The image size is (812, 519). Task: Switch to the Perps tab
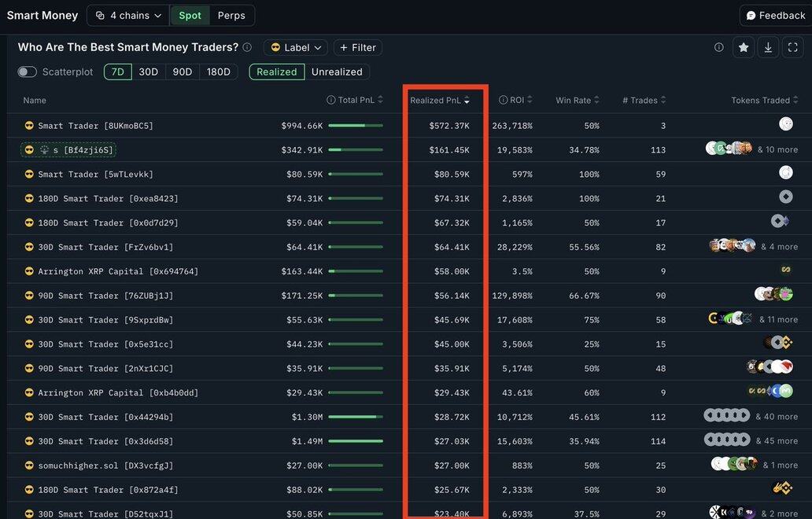tap(231, 16)
